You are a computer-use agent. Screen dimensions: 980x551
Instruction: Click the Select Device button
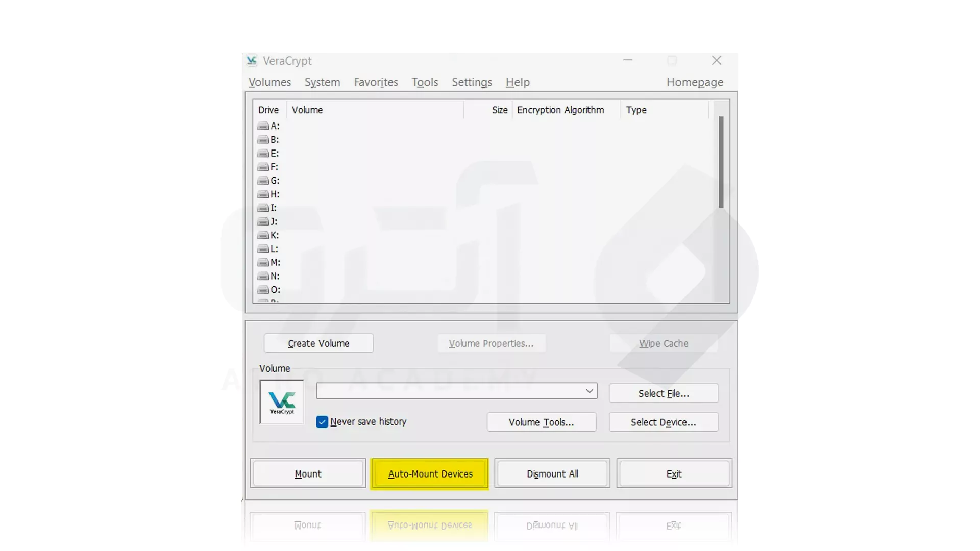[x=664, y=422]
